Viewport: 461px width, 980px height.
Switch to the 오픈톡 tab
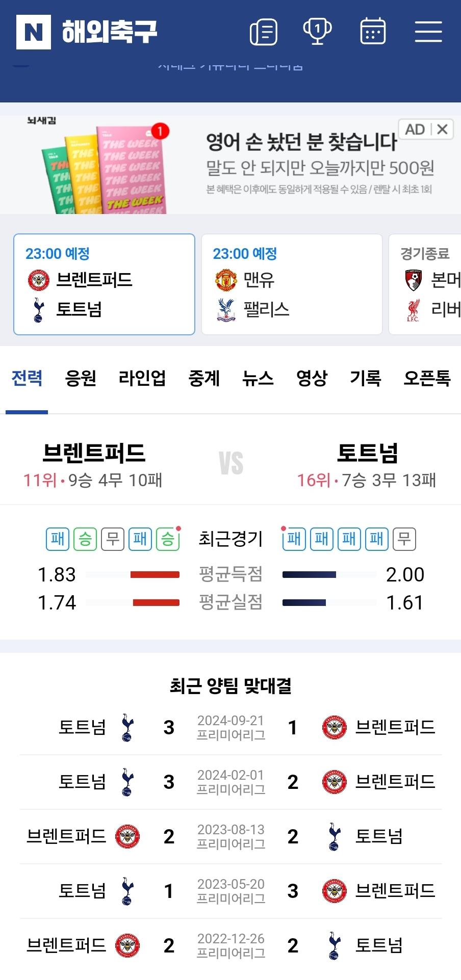pyautogui.click(x=427, y=378)
